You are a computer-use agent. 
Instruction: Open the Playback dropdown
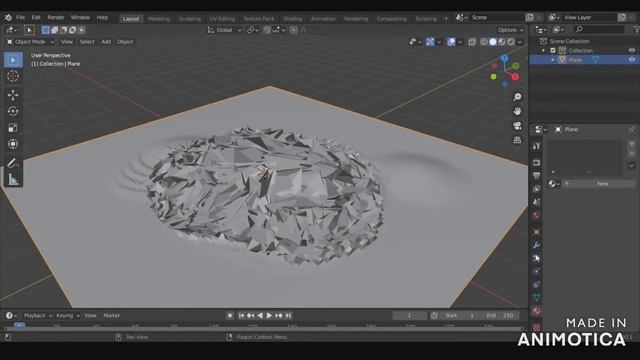point(38,316)
